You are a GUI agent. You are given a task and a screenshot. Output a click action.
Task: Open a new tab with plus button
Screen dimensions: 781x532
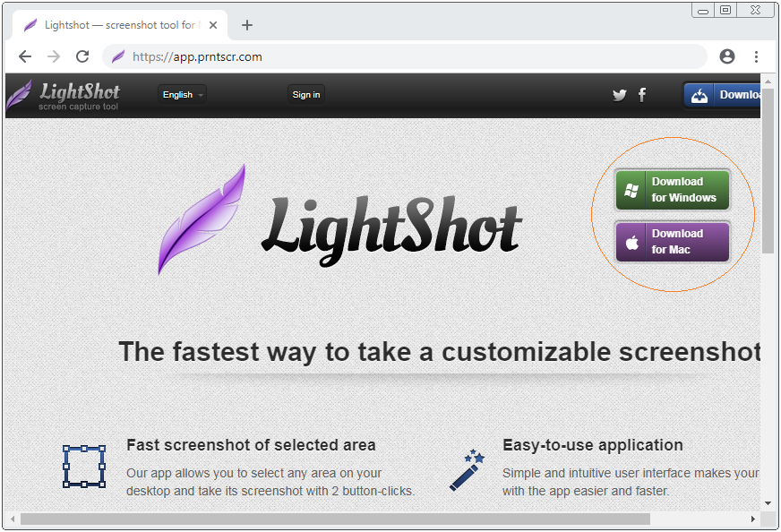[247, 25]
